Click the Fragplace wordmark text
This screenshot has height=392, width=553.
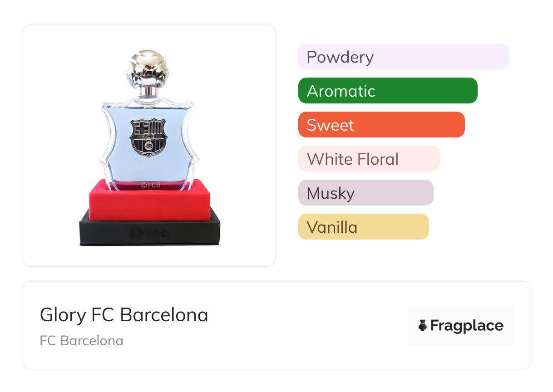[x=467, y=325]
